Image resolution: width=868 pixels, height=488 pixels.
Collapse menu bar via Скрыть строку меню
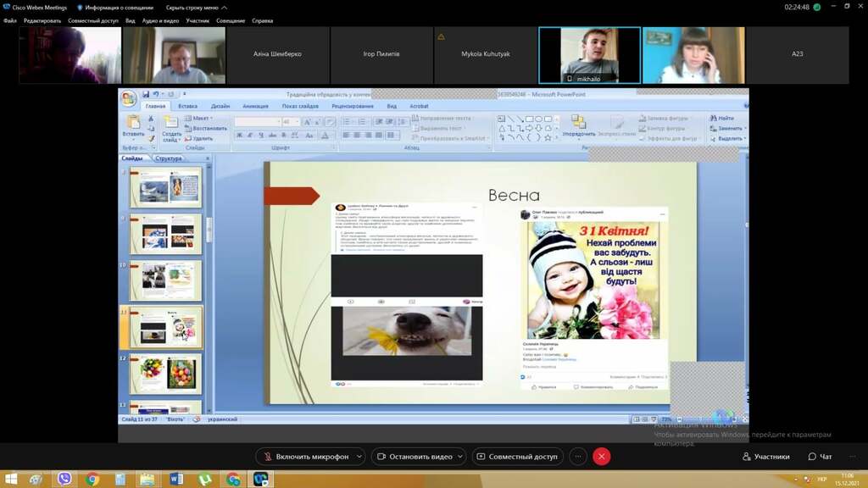(x=192, y=7)
